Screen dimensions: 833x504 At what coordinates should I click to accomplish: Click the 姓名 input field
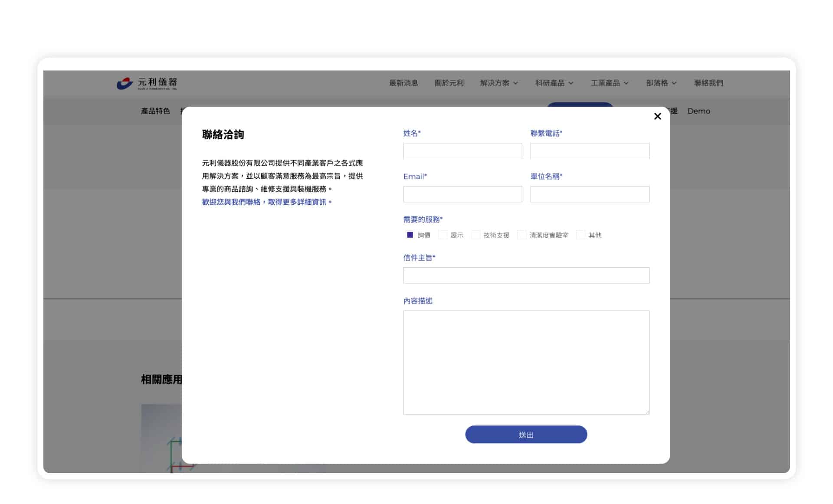[462, 151]
